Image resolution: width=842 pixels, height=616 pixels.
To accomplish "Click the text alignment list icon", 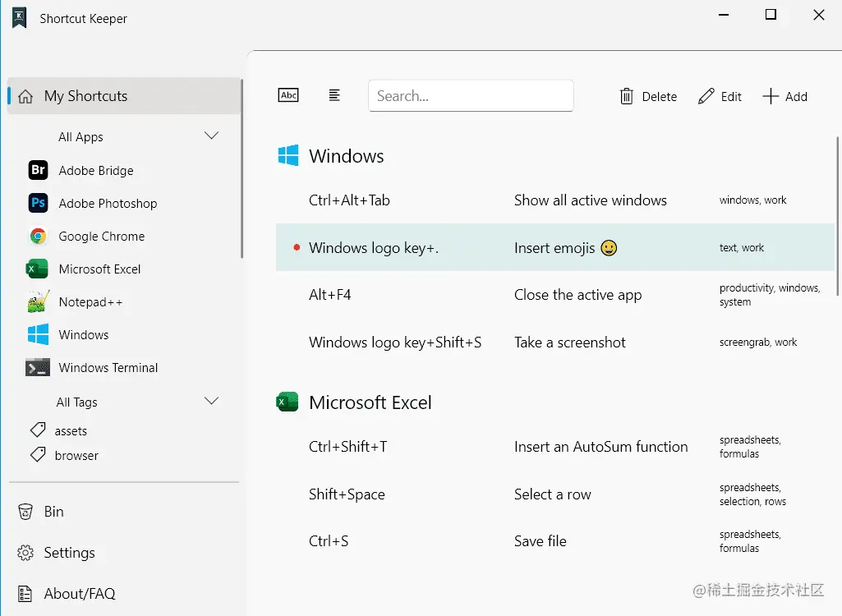I will pos(334,95).
